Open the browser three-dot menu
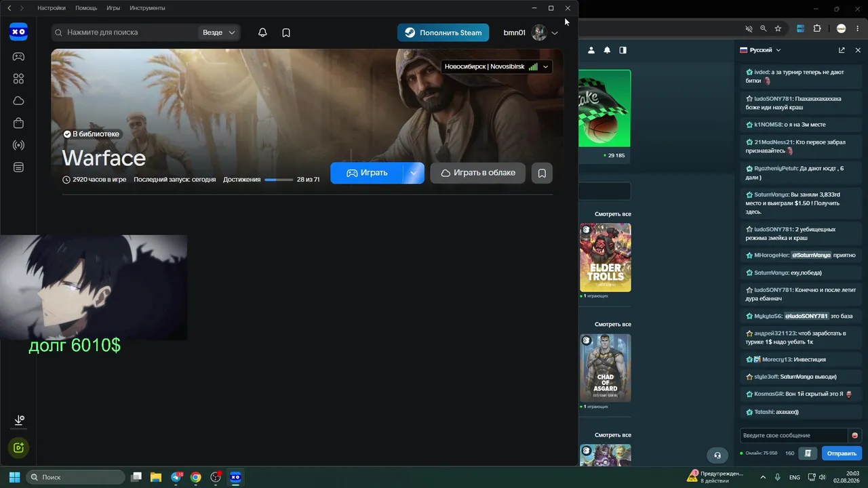 [x=858, y=28]
